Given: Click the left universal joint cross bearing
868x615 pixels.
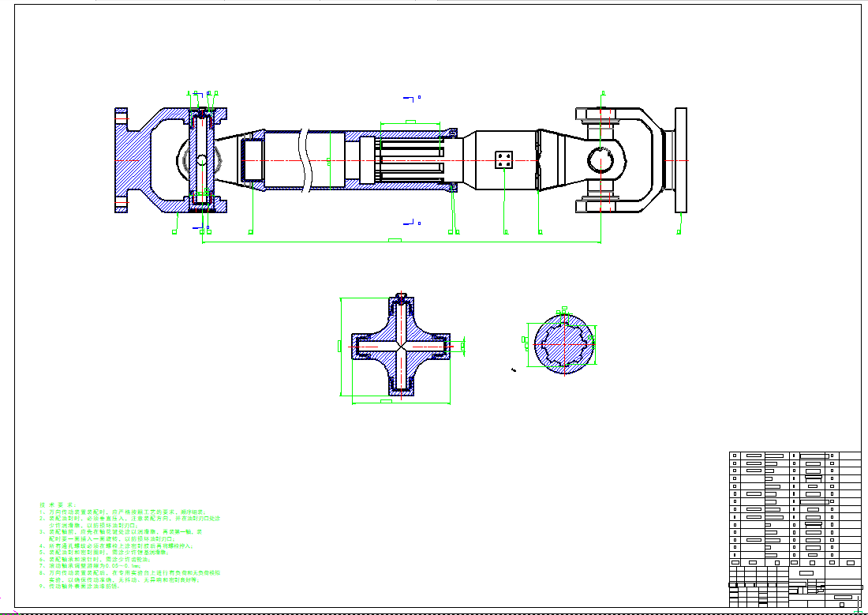Looking at the screenshot, I should click(x=203, y=160).
